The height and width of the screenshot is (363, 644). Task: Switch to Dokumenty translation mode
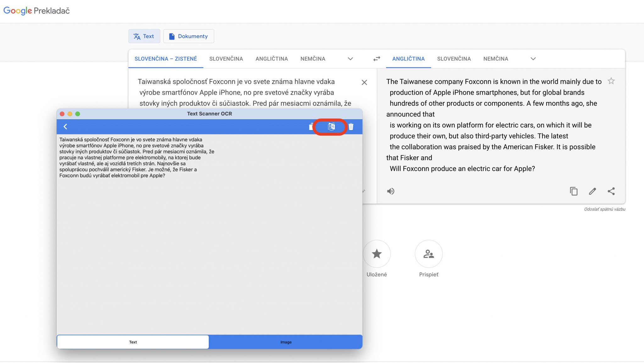pos(189,36)
